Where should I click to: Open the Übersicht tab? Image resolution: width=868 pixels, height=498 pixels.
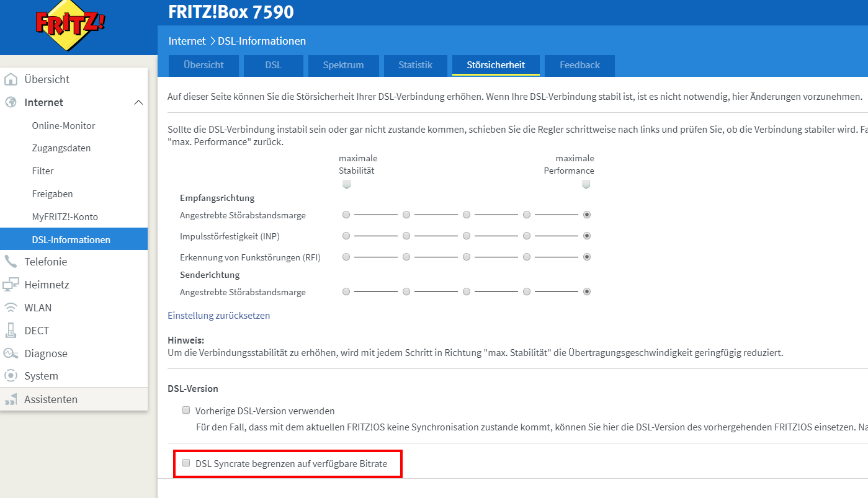(x=204, y=65)
